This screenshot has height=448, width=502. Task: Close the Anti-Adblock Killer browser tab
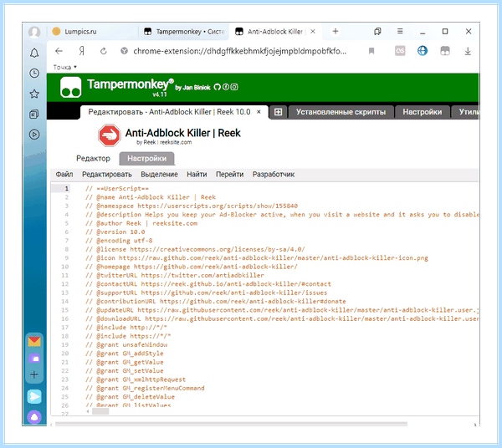(x=313, y=31)
